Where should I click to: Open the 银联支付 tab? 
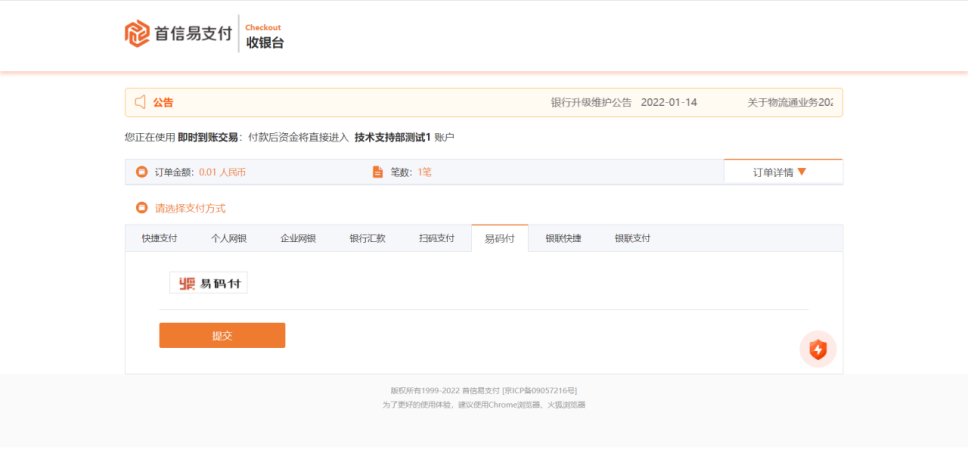632,238
